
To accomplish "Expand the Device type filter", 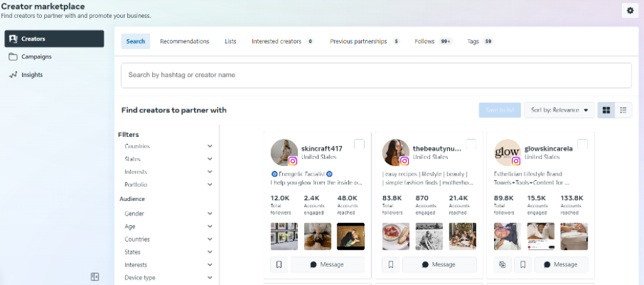I will coord(168,277).
